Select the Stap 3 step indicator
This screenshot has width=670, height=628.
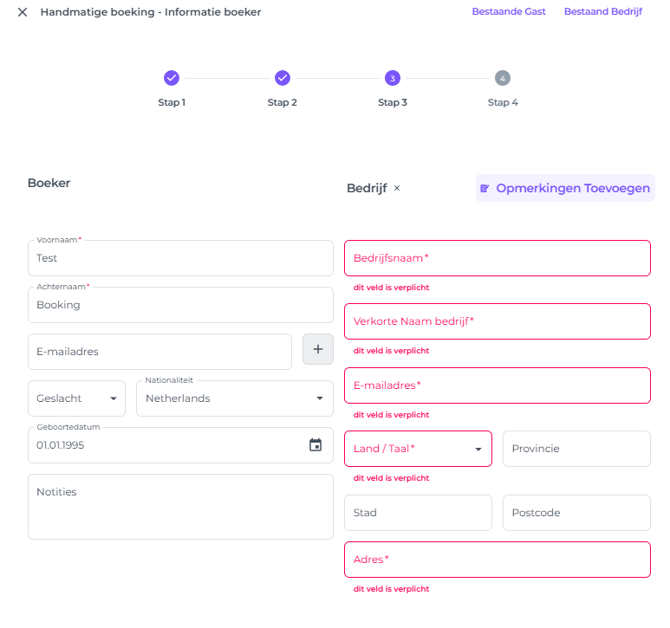tap(392, 78)
